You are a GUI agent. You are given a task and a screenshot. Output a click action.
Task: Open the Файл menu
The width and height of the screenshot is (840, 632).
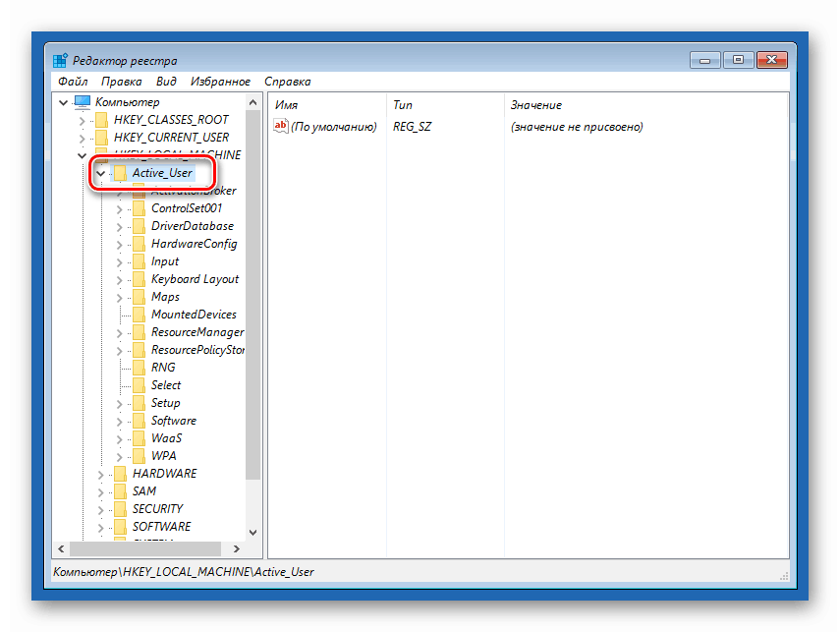pyautogui.click(x=73, y=82)
